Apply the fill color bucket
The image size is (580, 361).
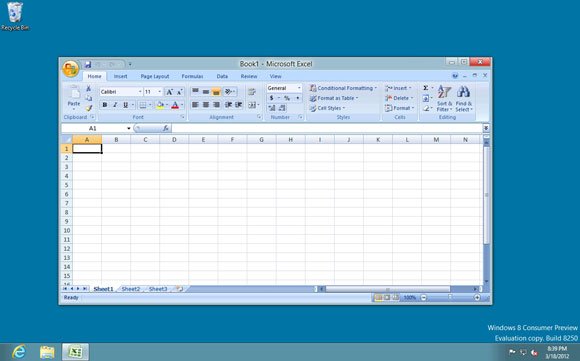point(160,105)
